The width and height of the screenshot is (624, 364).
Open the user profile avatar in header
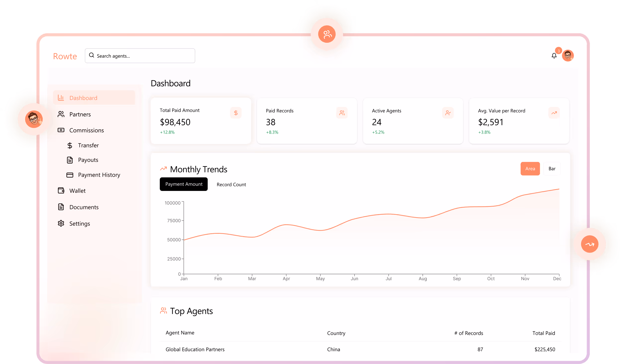(568, 55)
